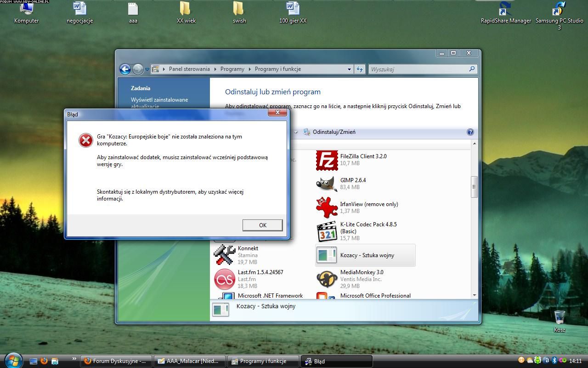The image size is (588, 368).
Task: Open the Samsung PC Studio 3 shortcut
Action: coord(559,16)
